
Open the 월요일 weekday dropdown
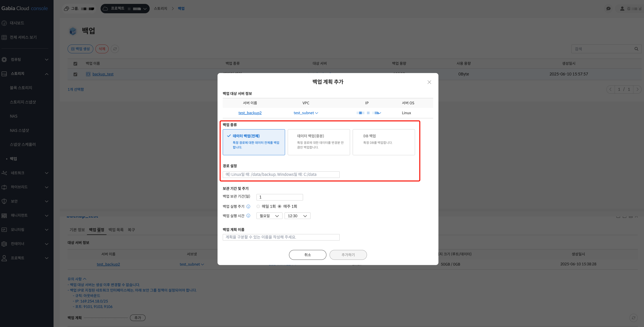pyautogui.click(x=269, y=216)
